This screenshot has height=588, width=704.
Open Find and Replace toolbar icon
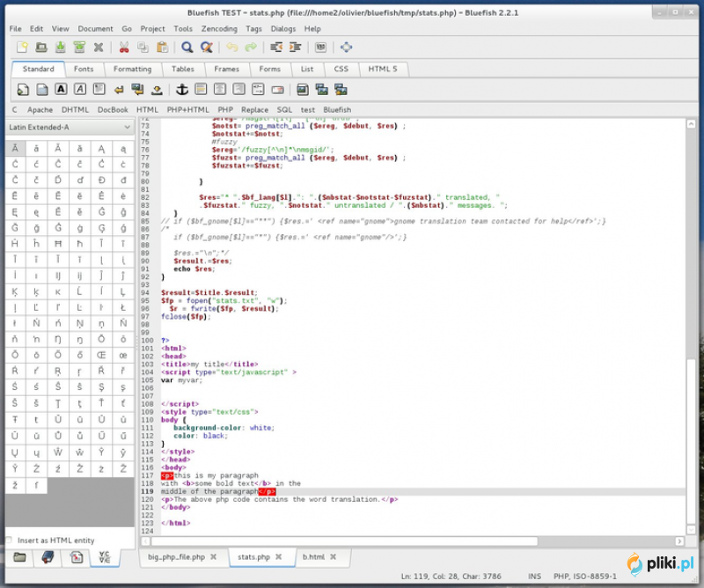coord(207,48)
